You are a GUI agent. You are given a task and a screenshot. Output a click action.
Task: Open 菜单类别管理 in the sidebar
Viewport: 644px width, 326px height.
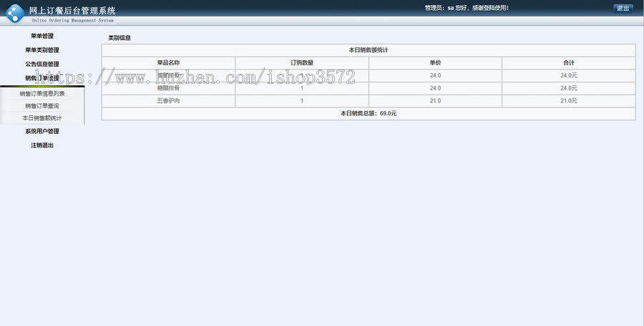click(x=42, y=50)
